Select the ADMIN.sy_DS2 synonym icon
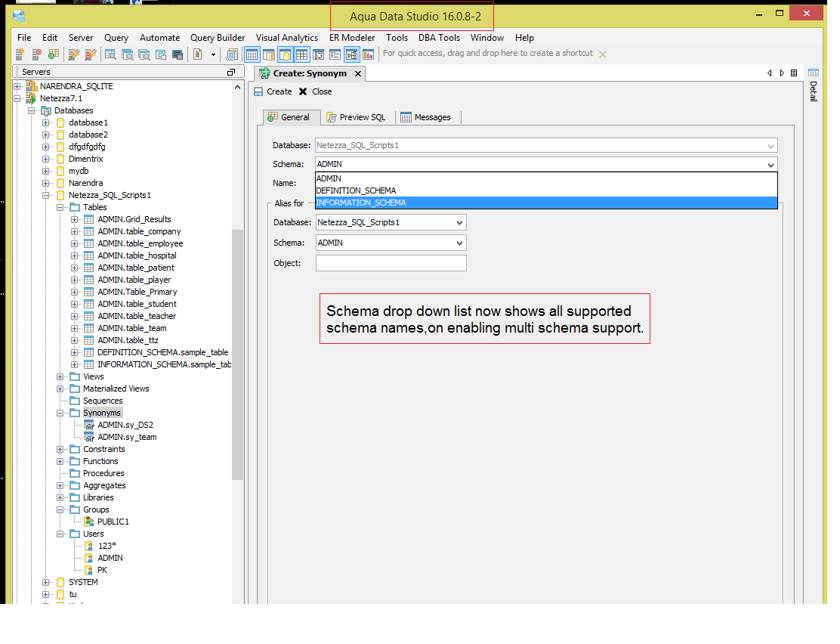 click(89, 426)
